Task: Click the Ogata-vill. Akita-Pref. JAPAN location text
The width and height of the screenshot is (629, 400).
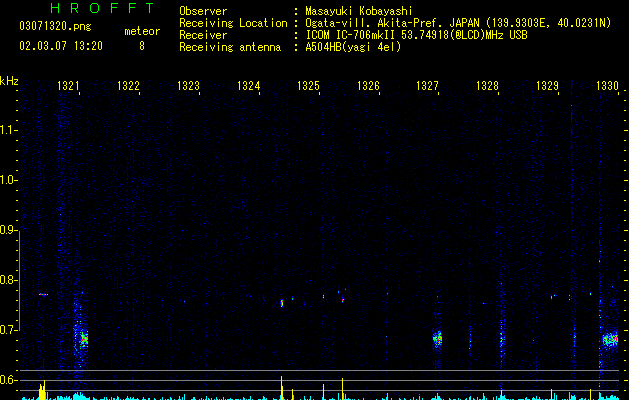Action: pos(458,23)
